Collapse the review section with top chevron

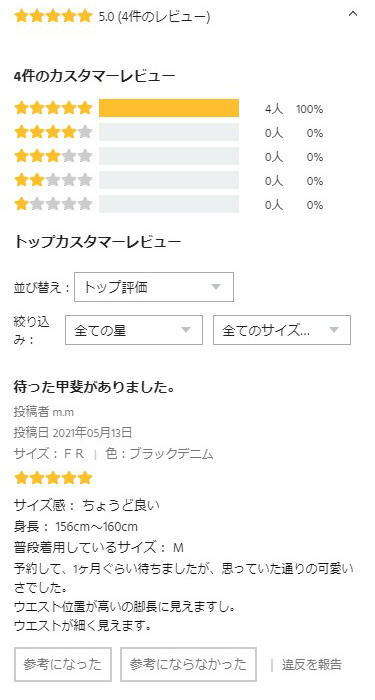pyautogui.click(x=353, y=13)
